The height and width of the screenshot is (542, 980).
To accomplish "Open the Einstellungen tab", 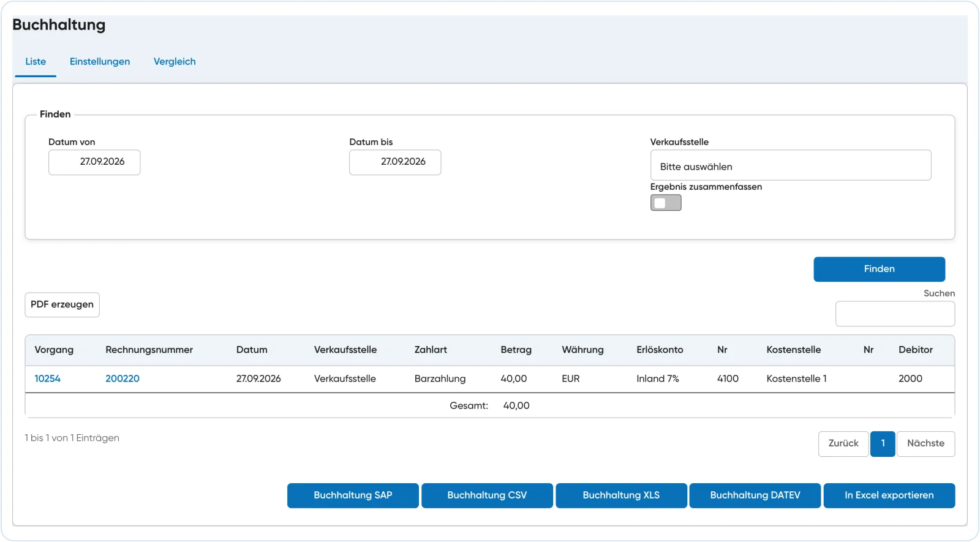I will coord(100,62).
